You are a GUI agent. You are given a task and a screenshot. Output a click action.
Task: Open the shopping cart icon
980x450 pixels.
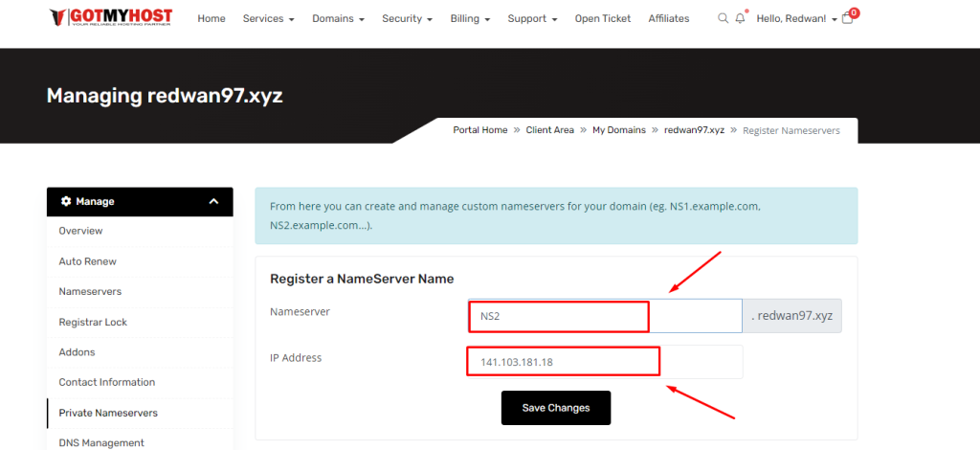click(847, 18)
